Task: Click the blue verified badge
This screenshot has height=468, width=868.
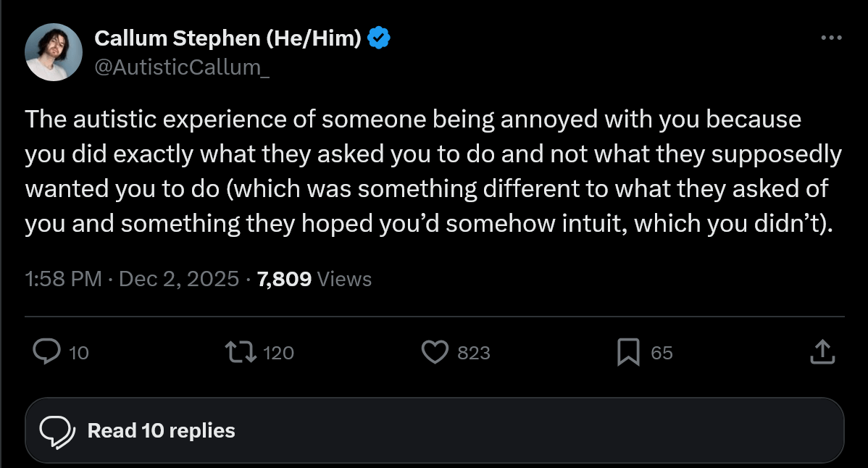Action: pos(380,38)
